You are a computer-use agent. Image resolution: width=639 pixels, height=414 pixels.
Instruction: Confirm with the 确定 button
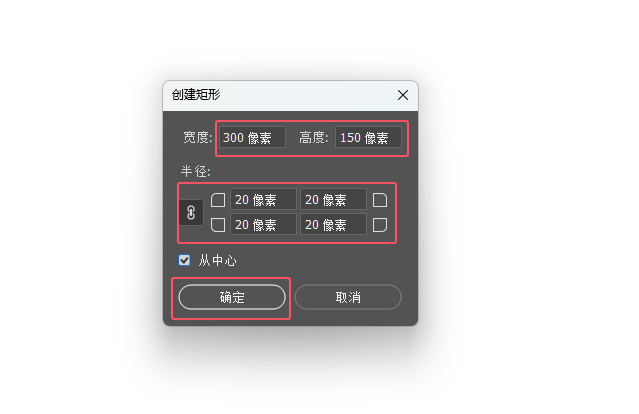point(232,297)
